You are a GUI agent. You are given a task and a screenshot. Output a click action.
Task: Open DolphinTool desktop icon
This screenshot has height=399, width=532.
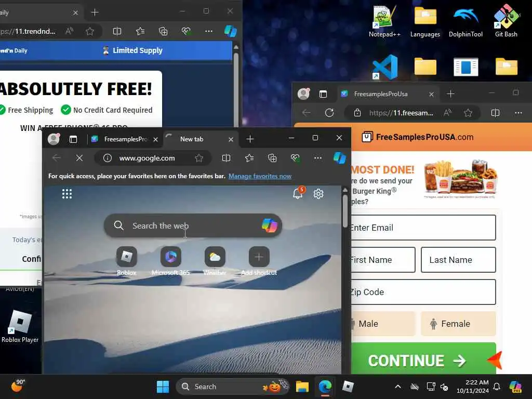465,21
